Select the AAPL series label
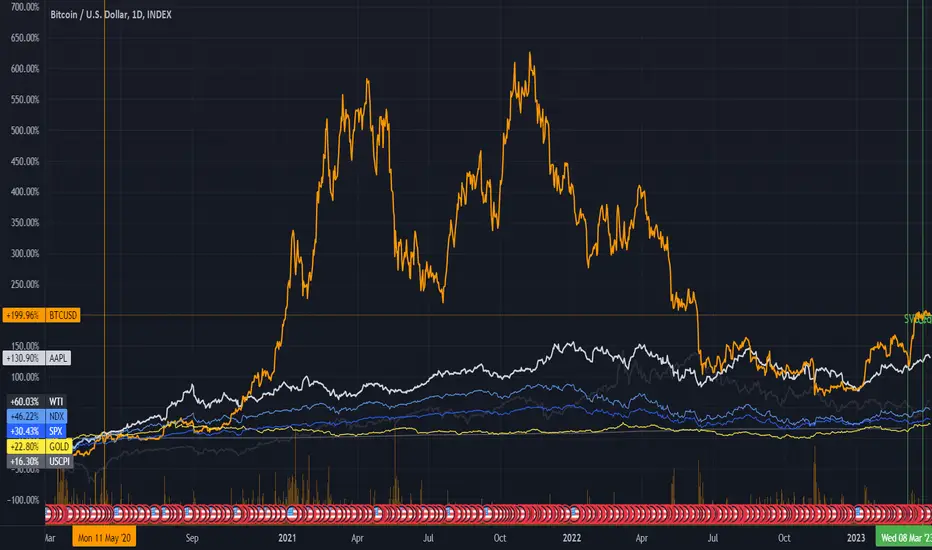 click(58, 358)
